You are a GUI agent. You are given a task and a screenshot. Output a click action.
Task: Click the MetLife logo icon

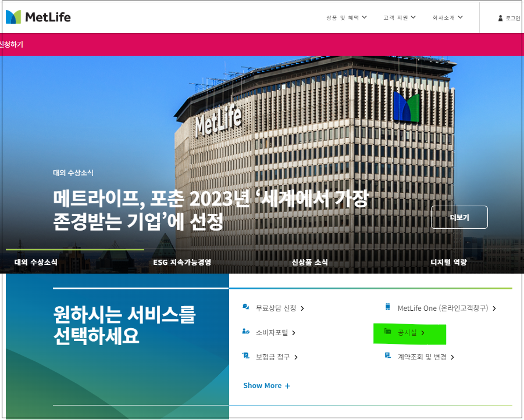point(13,17)
